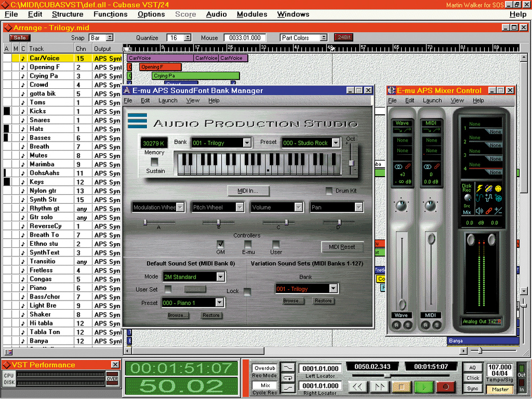Click the MIDI channel volume fader

coord(430,239)
